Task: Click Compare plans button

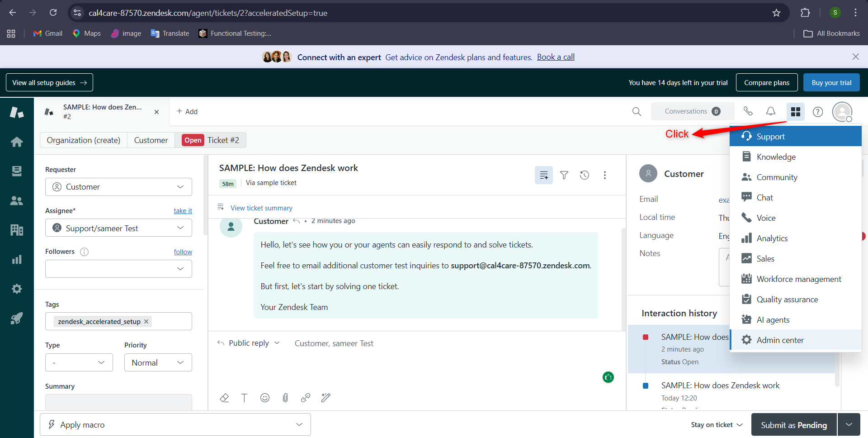Action: 767,82
